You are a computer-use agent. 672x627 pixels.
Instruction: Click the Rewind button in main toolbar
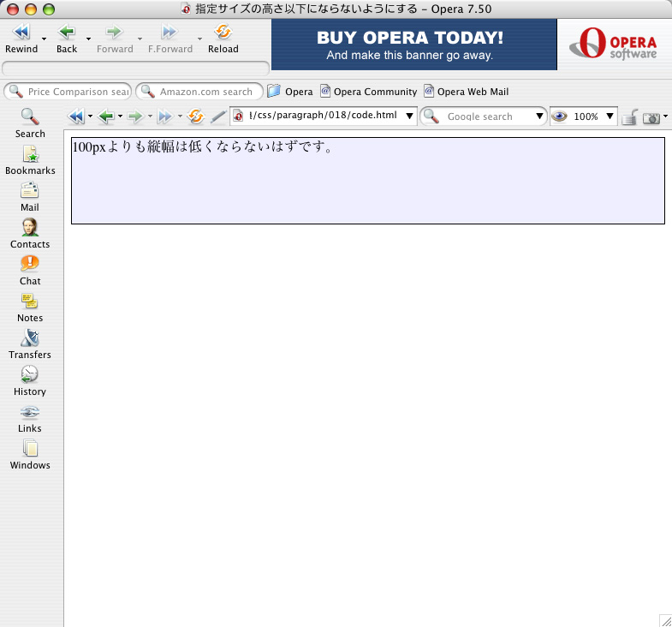click(x=21, y=39)
